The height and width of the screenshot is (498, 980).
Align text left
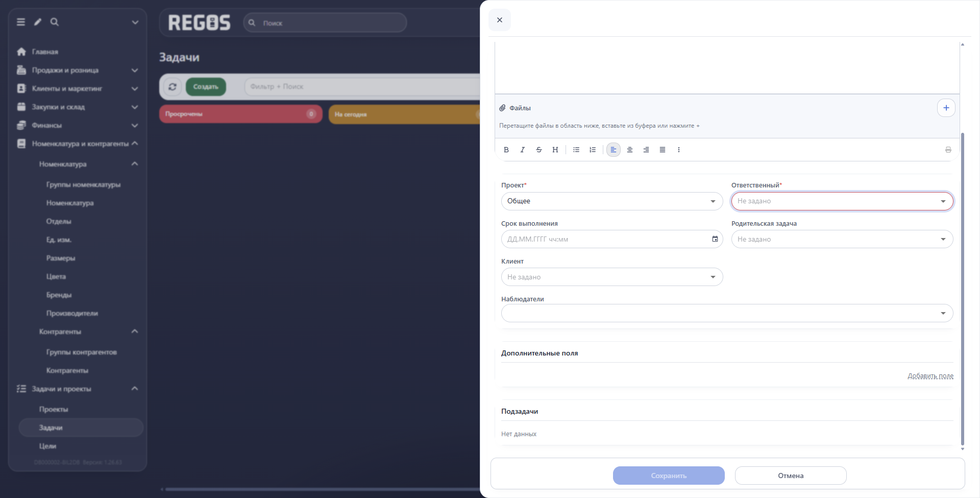(614, 150)
